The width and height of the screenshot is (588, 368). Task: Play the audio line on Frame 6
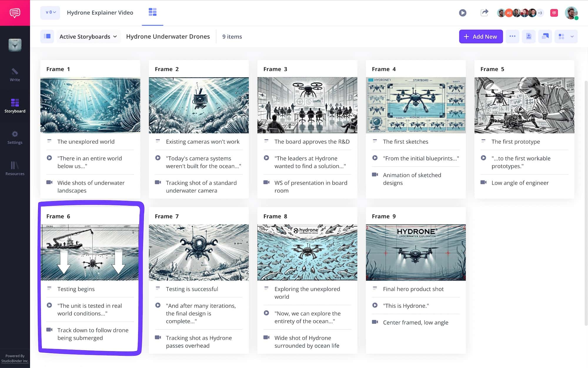click(50, 305)
